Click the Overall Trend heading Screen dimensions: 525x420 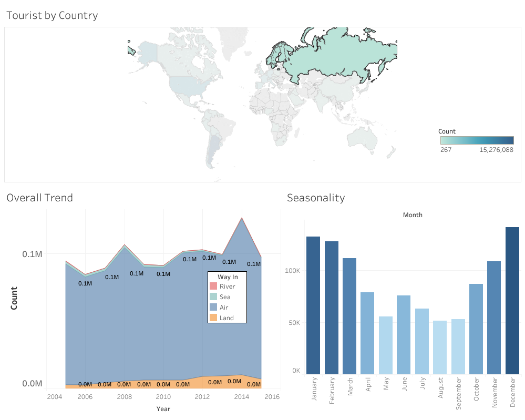39,198
